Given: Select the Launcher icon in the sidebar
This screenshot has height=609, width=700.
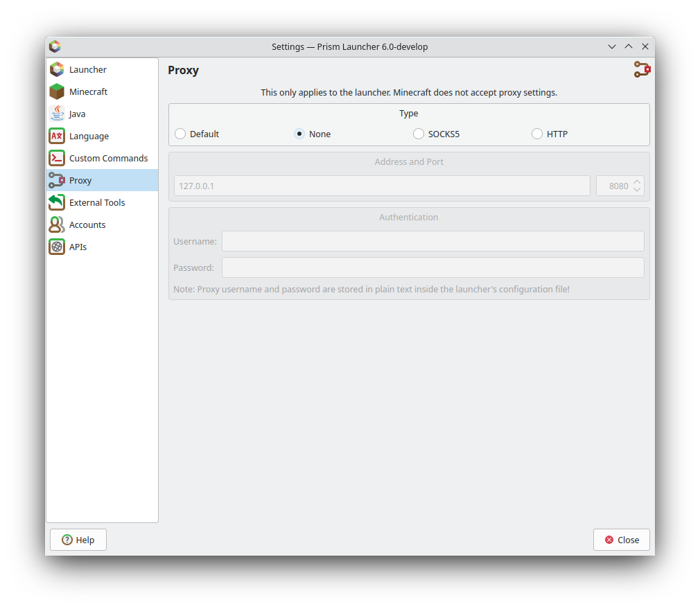Looking at the screenshot, I should point(57,69).
